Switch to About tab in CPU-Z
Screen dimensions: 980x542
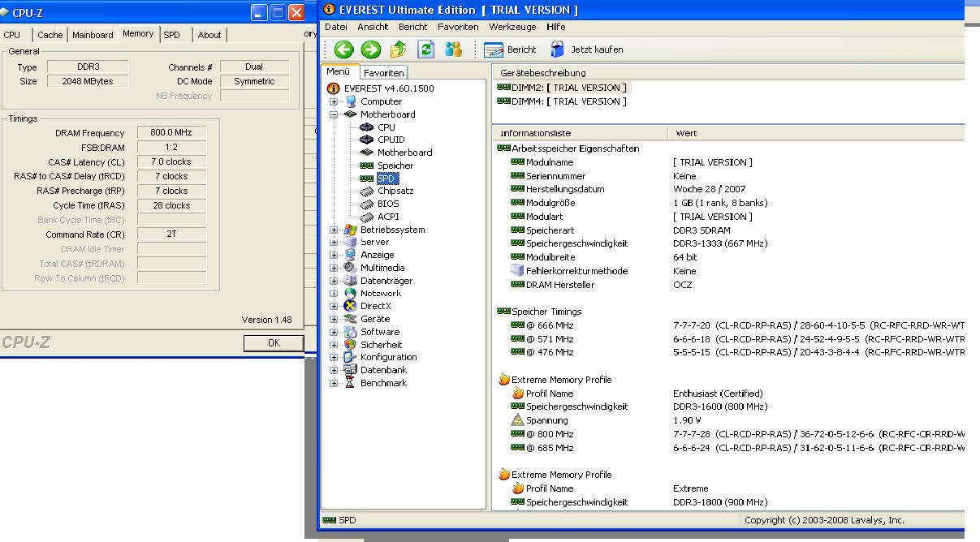[x=209, y=35]
